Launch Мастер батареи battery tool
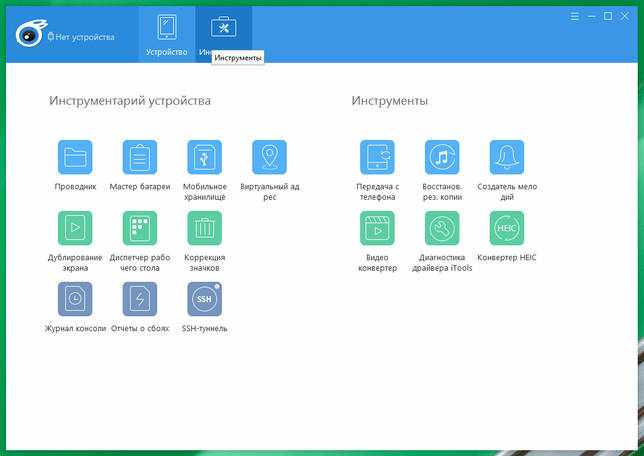Viewport: 644px width, 456px height. coord(140,157)
